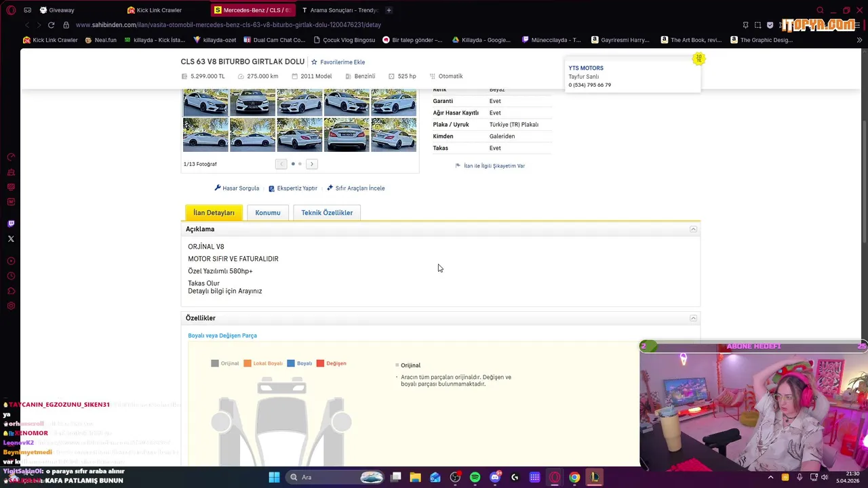Open Outlook from the taskbar
Viewport: 868px width, 488px height.
click(x=435, y=477)
